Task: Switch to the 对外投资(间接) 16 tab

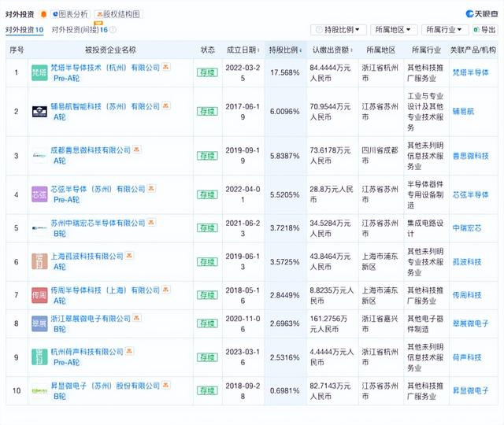Action: (x=80, y=30)
